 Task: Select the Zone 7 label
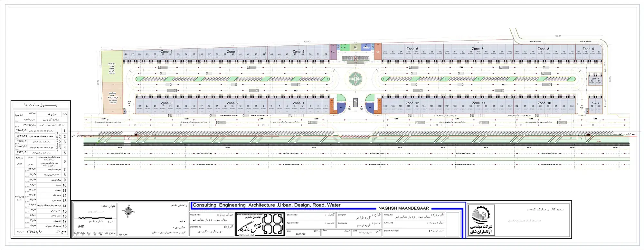[478, 49]
